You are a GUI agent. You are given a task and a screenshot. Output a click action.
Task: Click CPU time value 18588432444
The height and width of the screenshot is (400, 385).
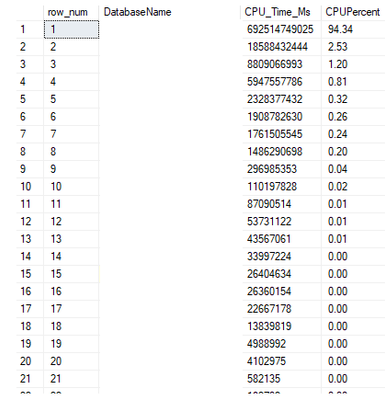pyautogui.click(x=277, y=47)
